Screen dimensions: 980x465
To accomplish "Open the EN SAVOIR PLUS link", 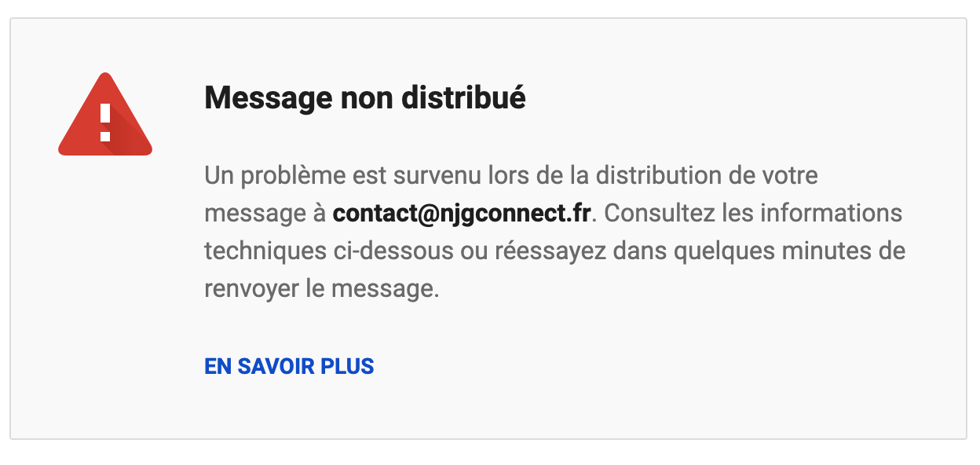I will pos(289,366).
